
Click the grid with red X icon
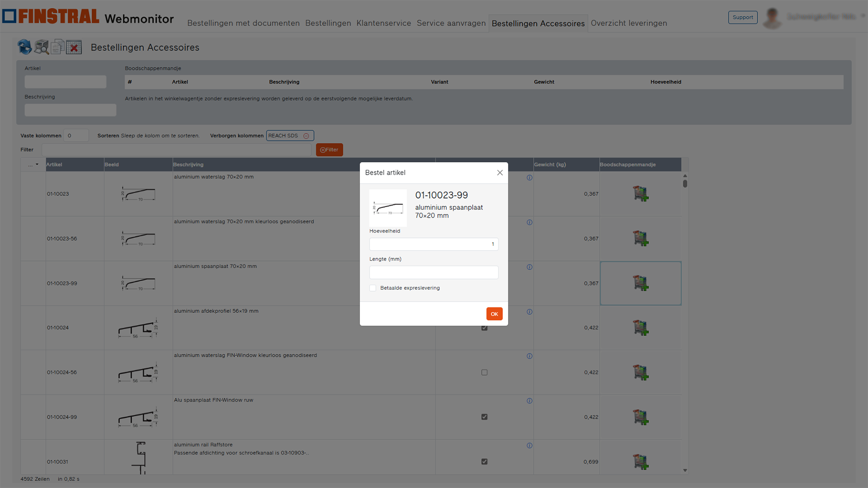(74, 47)
